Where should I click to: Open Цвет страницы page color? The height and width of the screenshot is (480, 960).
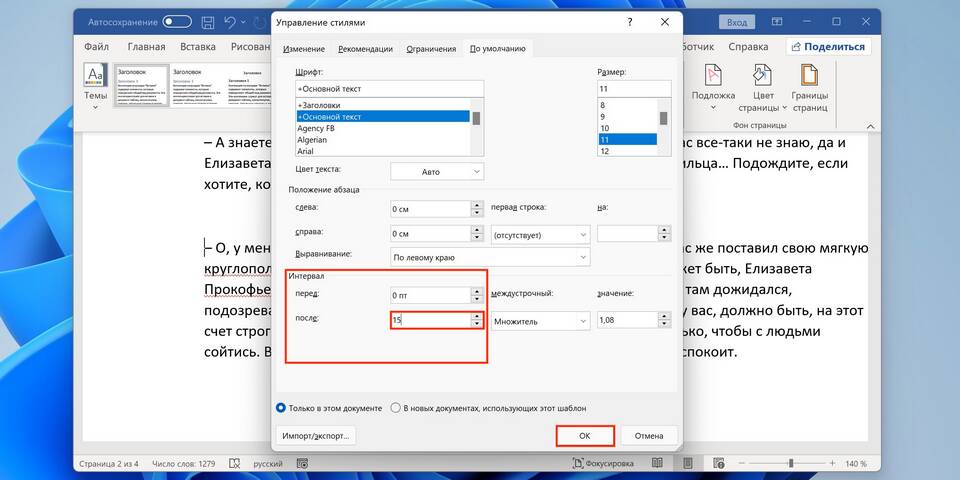765,83
